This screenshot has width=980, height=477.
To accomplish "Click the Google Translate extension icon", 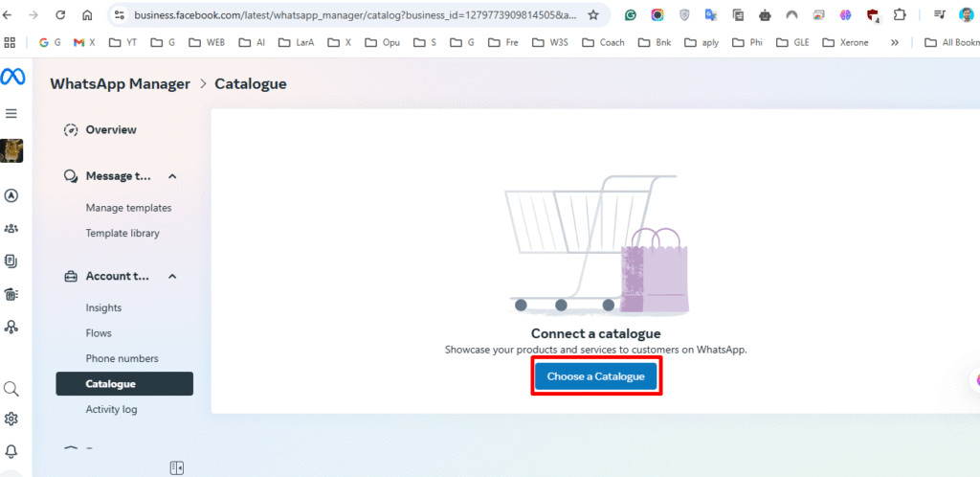I will 711,15.
